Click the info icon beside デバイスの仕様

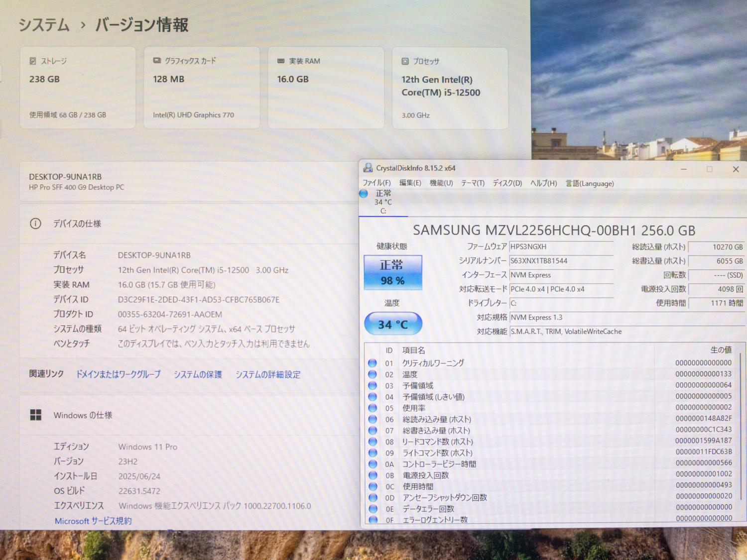(35, 224)
